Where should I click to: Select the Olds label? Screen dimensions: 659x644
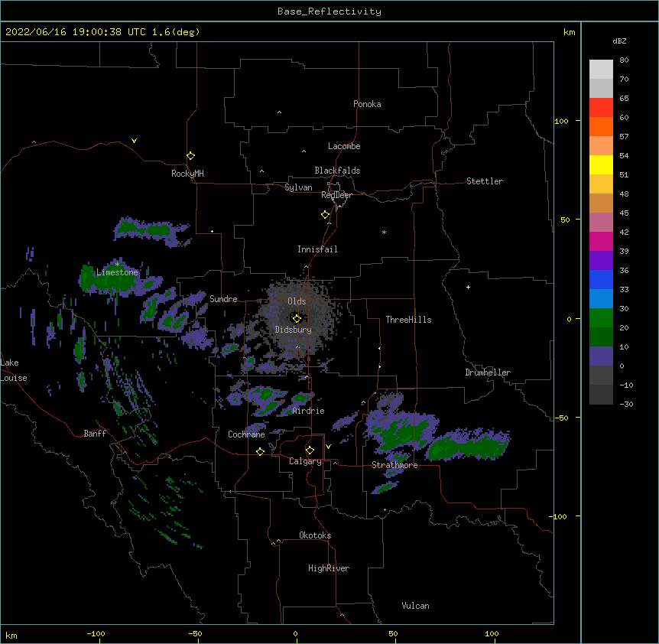coord(297,301)
